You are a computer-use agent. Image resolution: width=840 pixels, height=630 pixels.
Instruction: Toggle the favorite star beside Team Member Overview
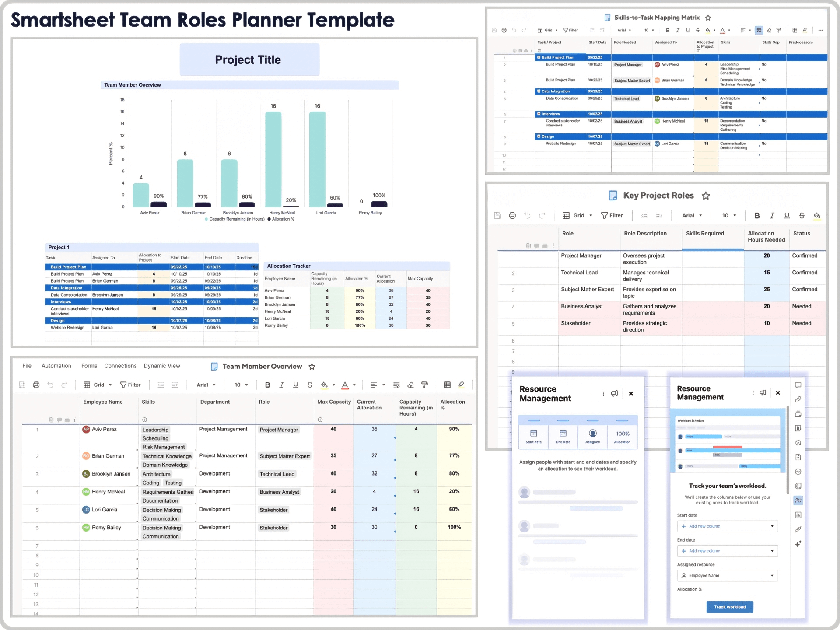[x=311, y=367]
